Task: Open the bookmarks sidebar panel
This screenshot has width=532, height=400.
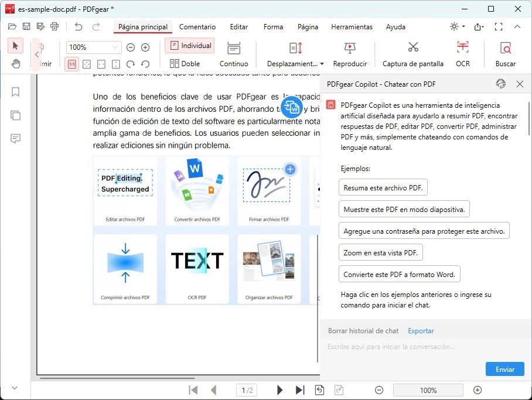Action: click(16, 92)
